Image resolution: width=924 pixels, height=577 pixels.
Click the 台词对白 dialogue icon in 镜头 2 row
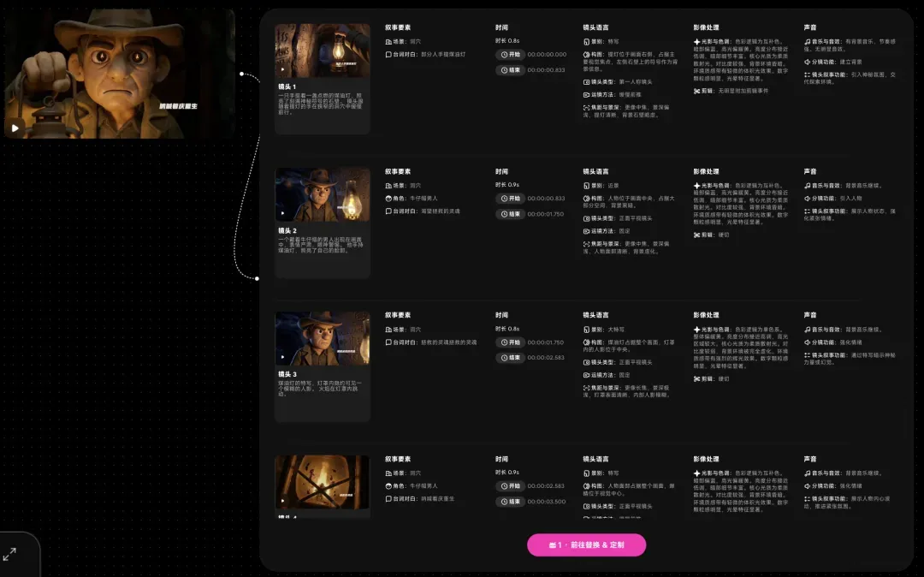point(388,211)
